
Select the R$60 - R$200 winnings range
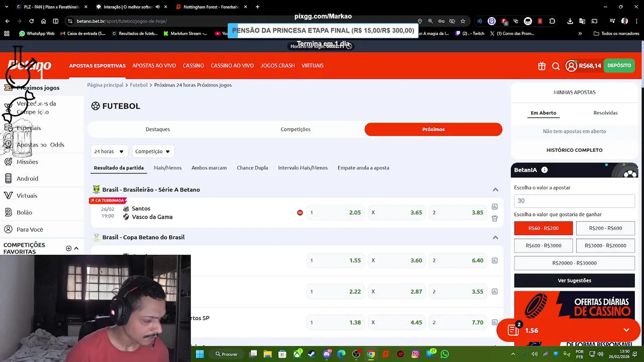pyautogui.click(x=543, y=228)
